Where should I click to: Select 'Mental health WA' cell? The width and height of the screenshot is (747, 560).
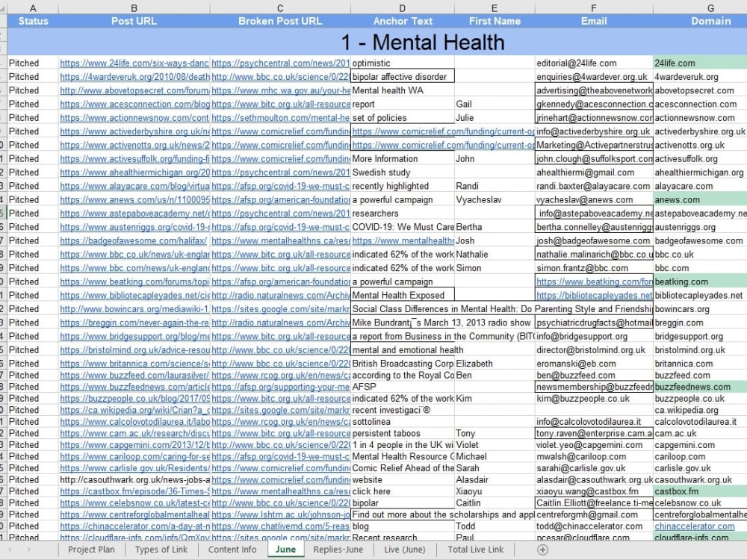tap(403, 90)
